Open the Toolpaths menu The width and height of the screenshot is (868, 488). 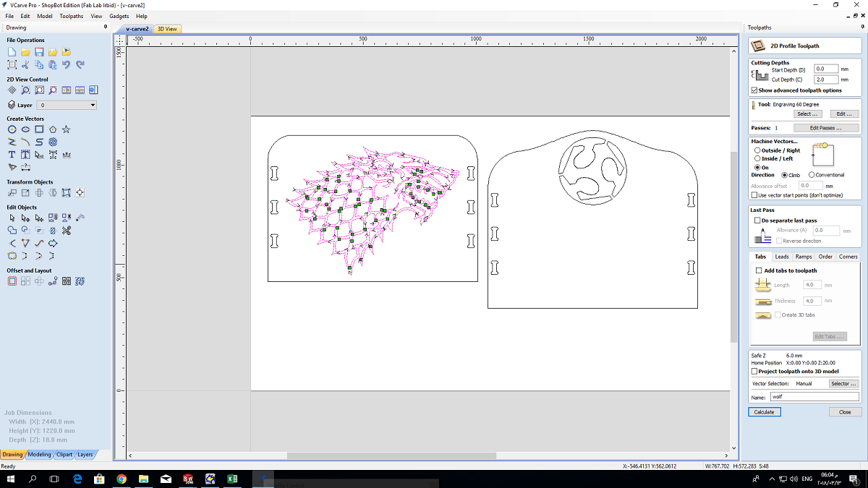coord(72,16)
